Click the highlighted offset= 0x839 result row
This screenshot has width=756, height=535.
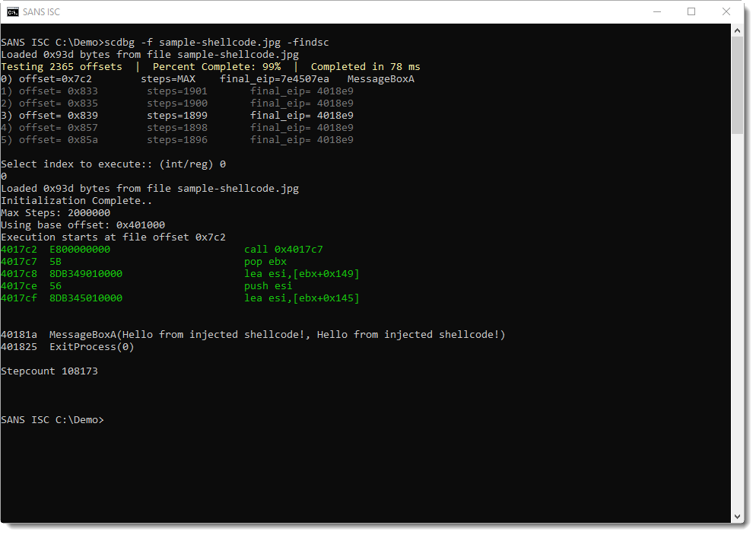(x=176, y=116)
